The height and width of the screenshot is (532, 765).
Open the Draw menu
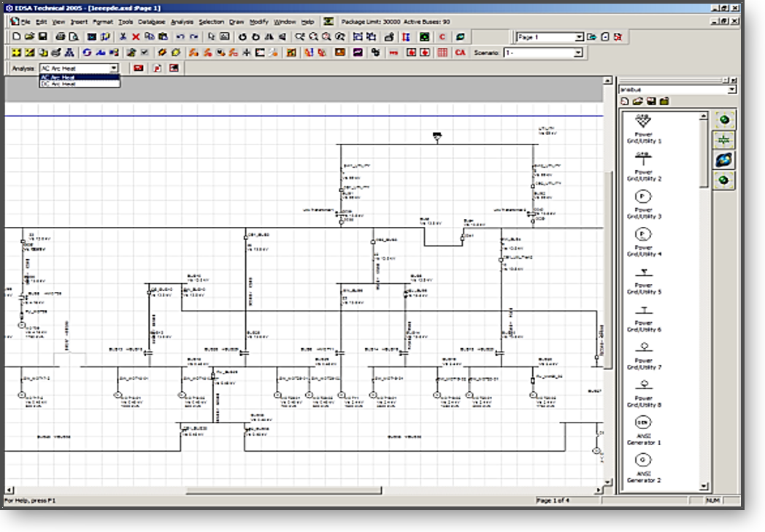[x=237, y=22]
